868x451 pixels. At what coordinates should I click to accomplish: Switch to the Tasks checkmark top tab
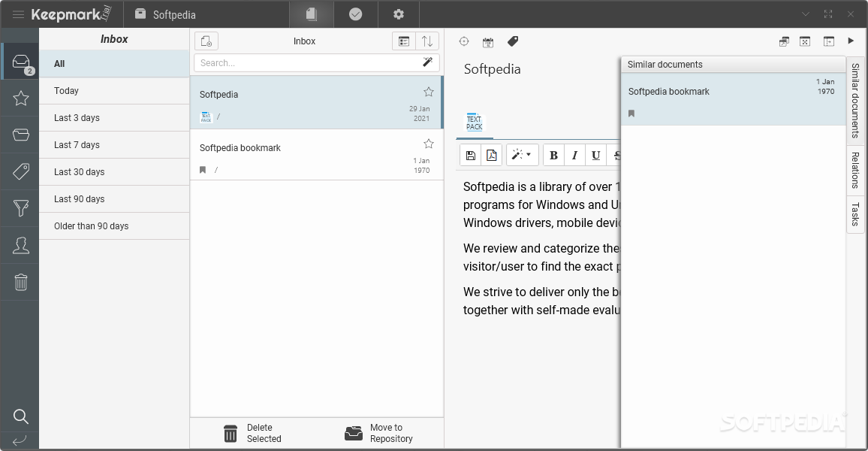point(355,14)
